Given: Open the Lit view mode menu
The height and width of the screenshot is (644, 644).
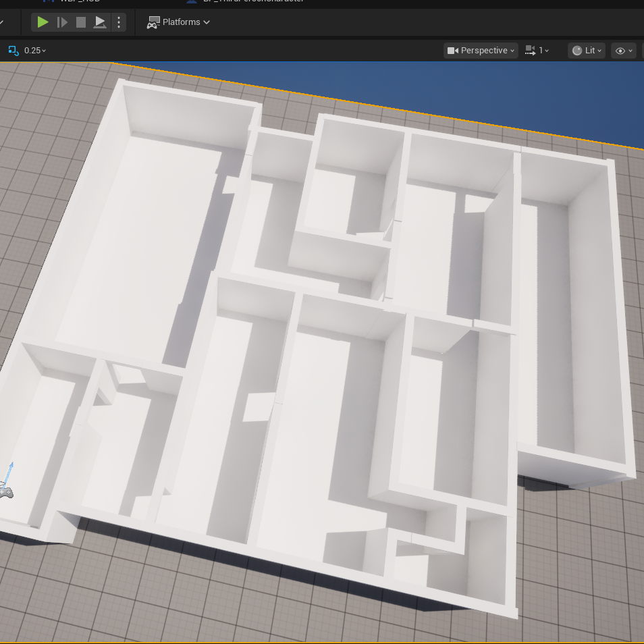Looking at the screenshot, I should tap(587, 51).
